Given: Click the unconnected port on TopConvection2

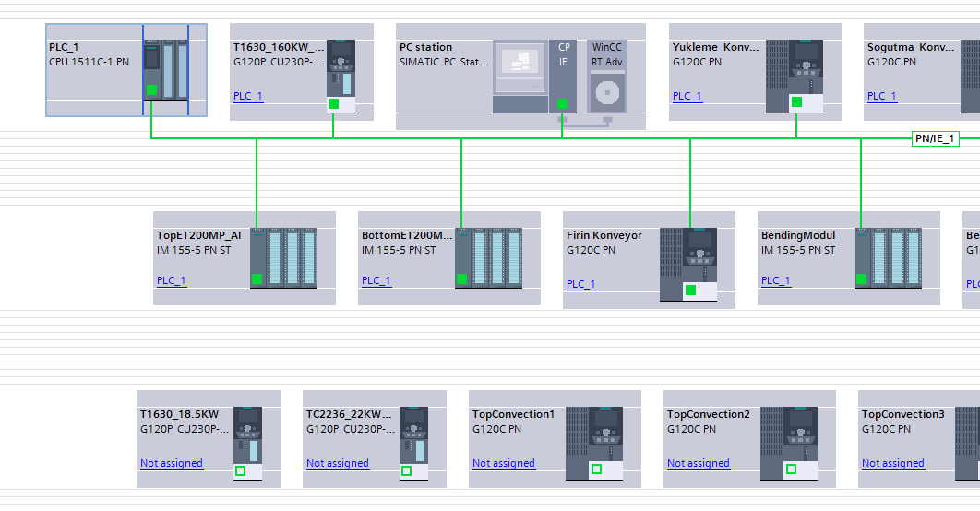Looking at the screenshot, I should [x=791, y=469].
